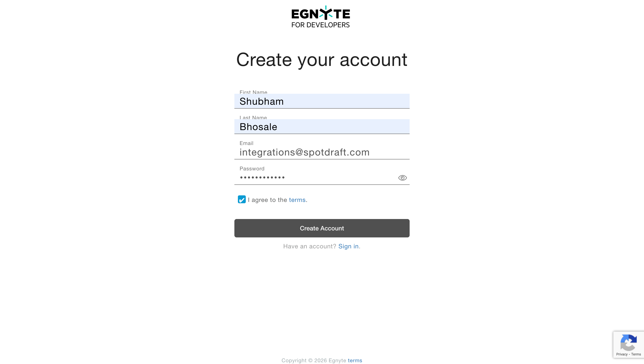Screen dimensions: 644x364
Task: Click the Password input field
Action: 315,177
